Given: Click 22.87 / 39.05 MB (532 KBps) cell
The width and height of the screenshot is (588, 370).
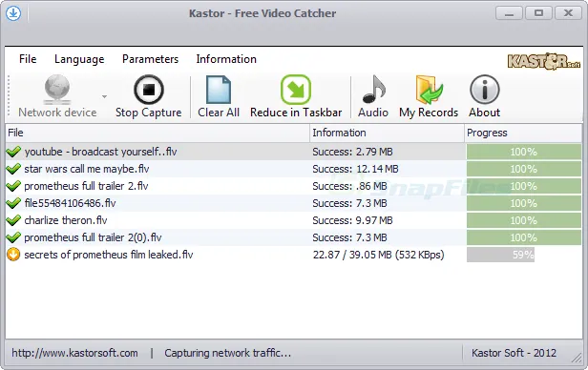Looking at the screenshot, I should point(379,255).
